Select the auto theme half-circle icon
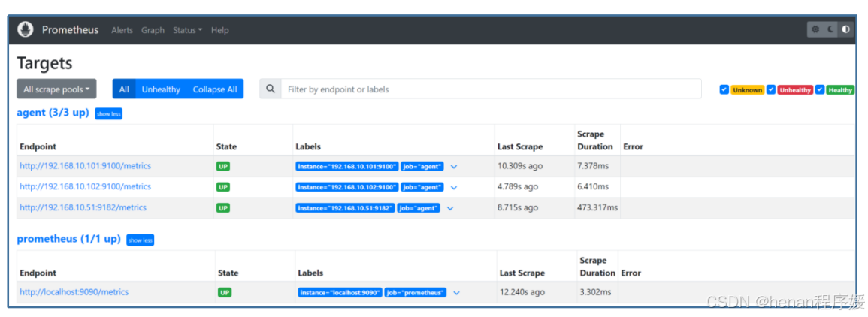 pos(845,29)
